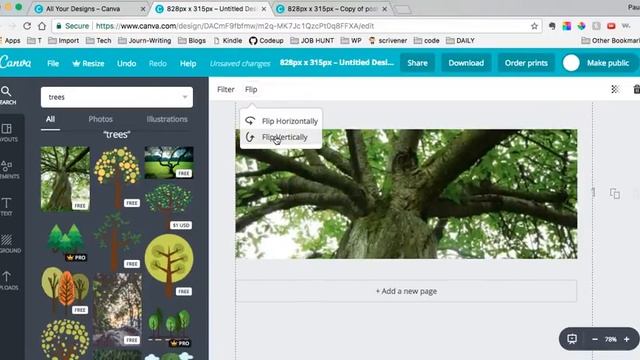Switch to All Your Designs browser tab
This screenshot has width=640, height=360.
83,9
